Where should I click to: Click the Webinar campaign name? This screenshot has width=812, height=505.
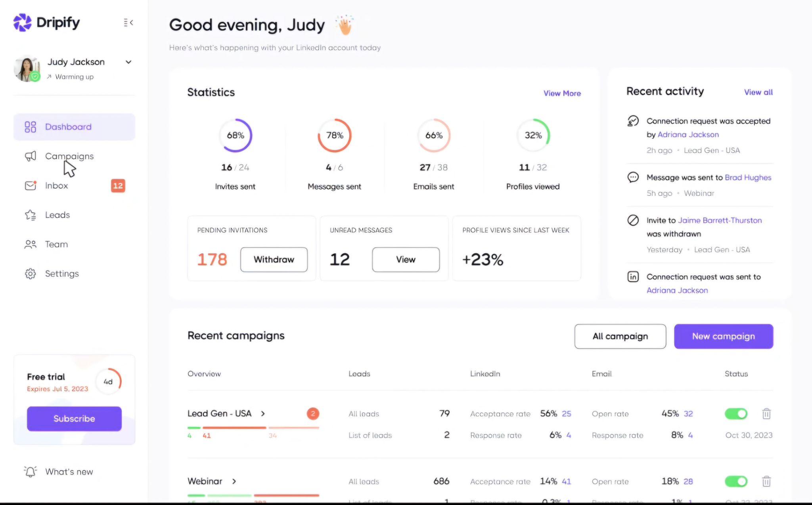coord(205,481)
